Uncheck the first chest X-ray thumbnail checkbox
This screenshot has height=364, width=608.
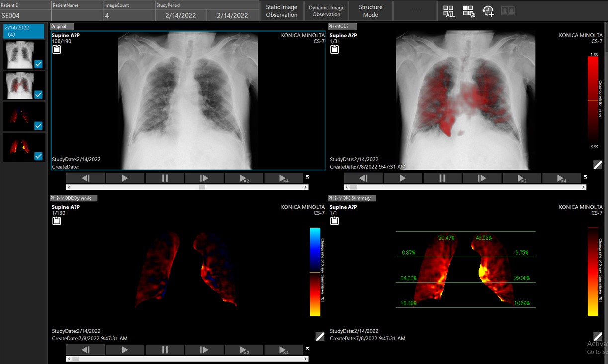[x=39, y=64]
